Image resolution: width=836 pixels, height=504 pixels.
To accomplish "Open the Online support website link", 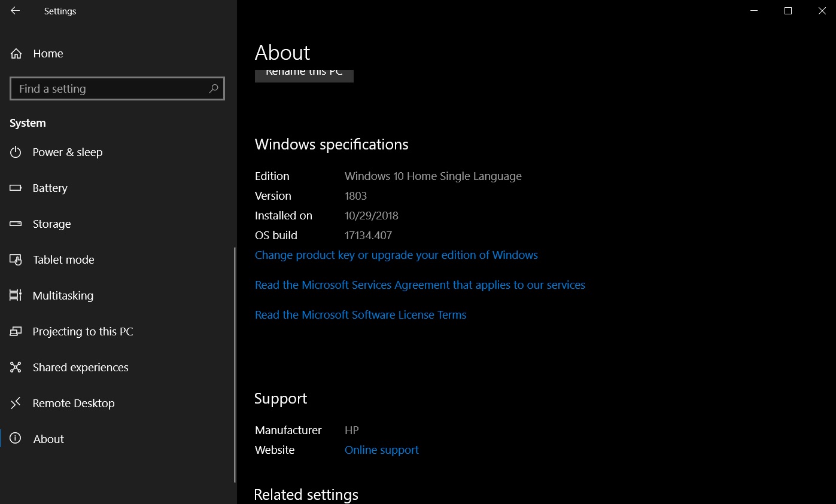I will point(381,450).
